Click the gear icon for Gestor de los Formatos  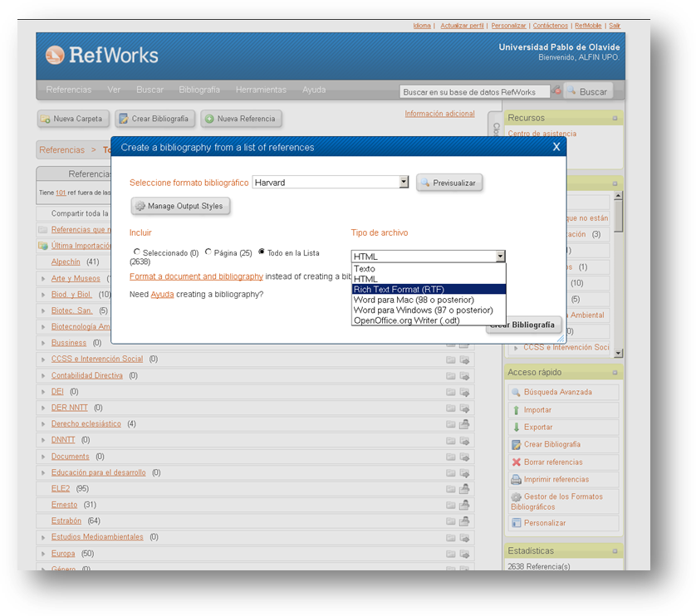click(516, 496)
